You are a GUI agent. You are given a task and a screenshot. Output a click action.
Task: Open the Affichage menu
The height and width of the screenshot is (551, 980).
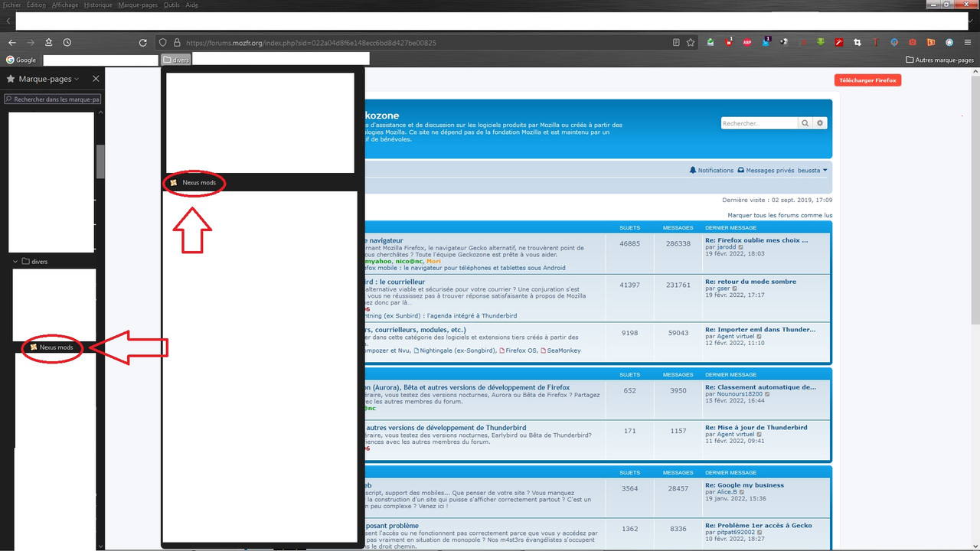click(x=65, y=5)
